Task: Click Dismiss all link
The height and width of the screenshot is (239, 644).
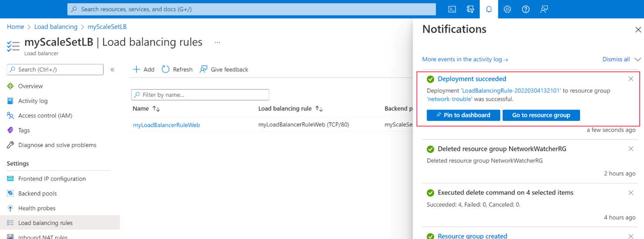Action: (x=616, y=59)
